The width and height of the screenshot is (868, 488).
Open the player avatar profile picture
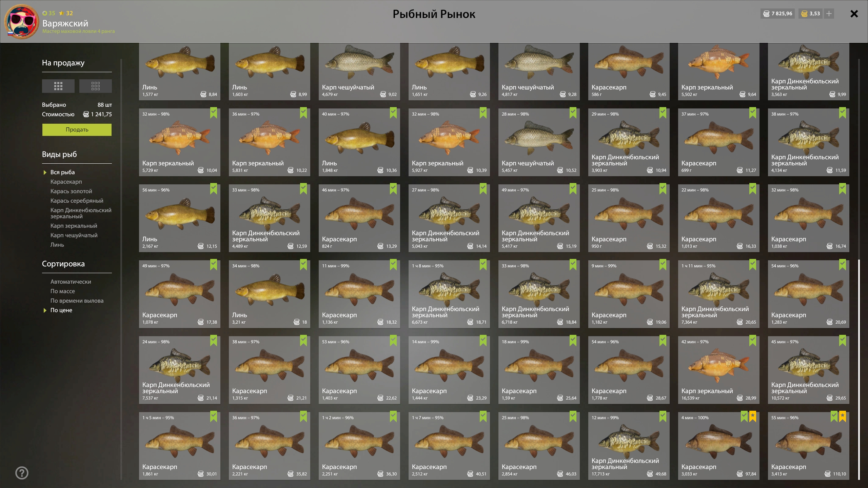tap(21, 22)
